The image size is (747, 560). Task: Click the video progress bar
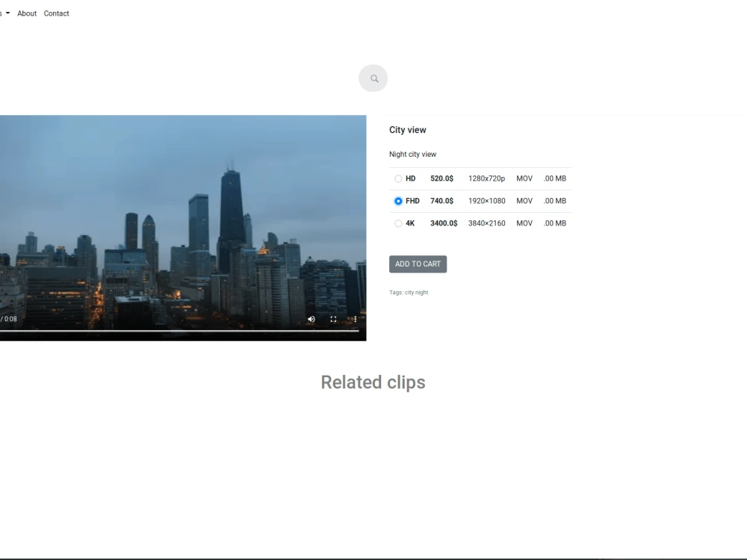click(179, 331)
